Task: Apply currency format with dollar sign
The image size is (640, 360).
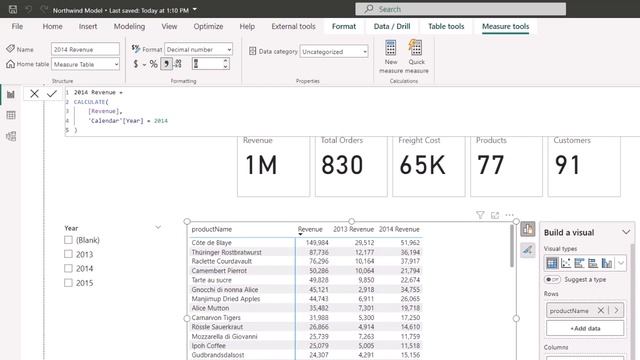Action: point(136,64)
